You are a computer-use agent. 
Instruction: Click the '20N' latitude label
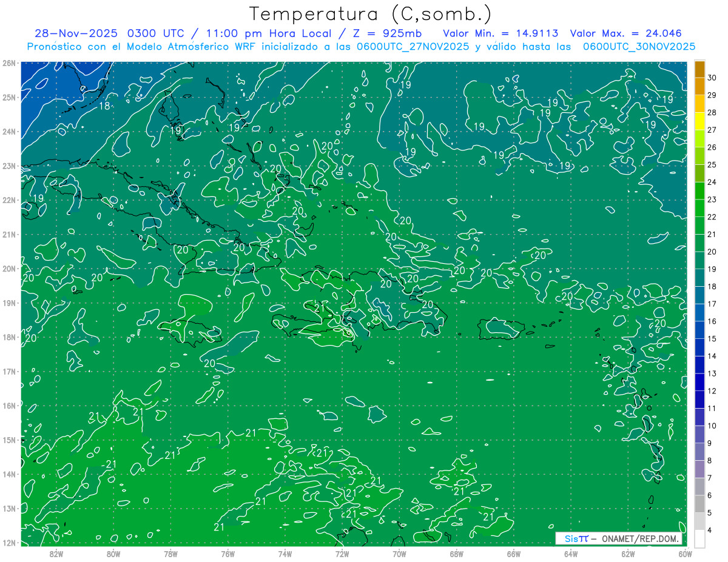[x=8, y=269]
